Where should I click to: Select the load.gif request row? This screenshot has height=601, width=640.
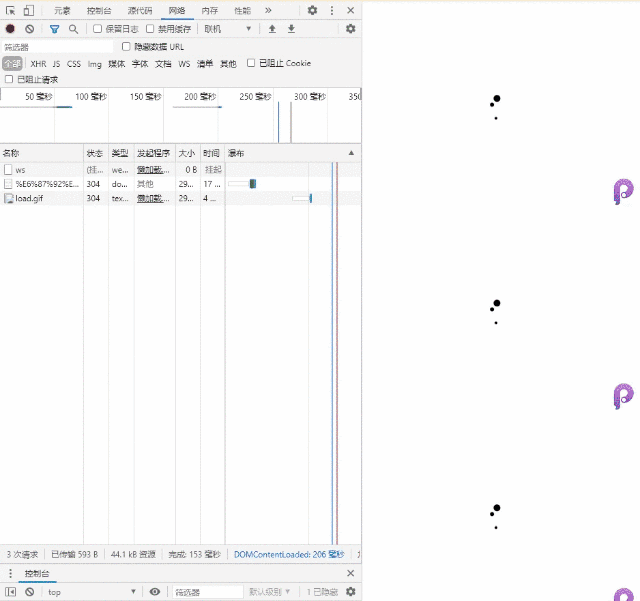coord(180,198)
